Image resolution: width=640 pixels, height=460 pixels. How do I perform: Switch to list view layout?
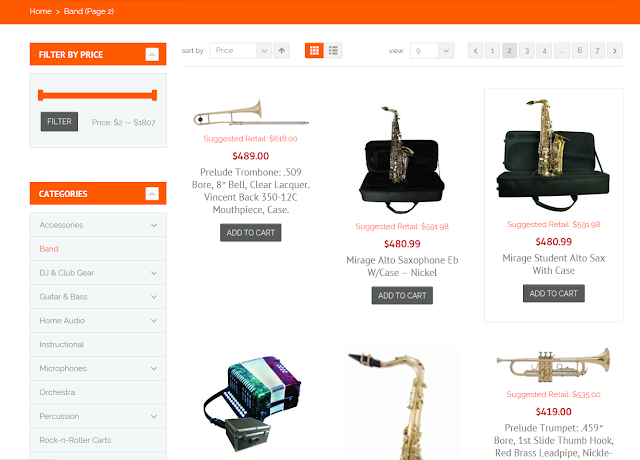333,50
